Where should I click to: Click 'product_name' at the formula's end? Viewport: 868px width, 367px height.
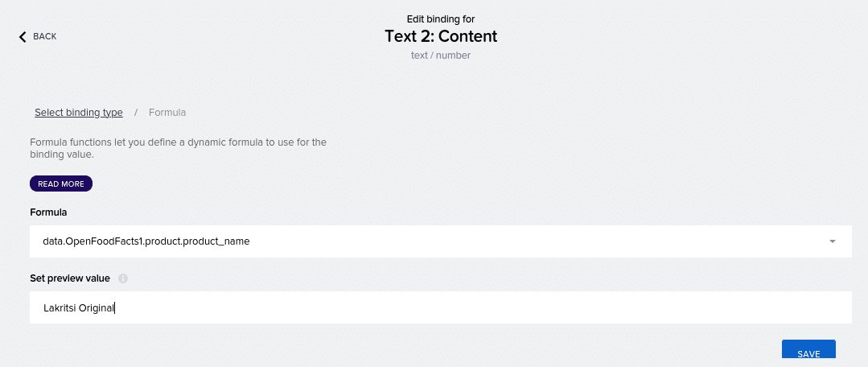[221, 241]
